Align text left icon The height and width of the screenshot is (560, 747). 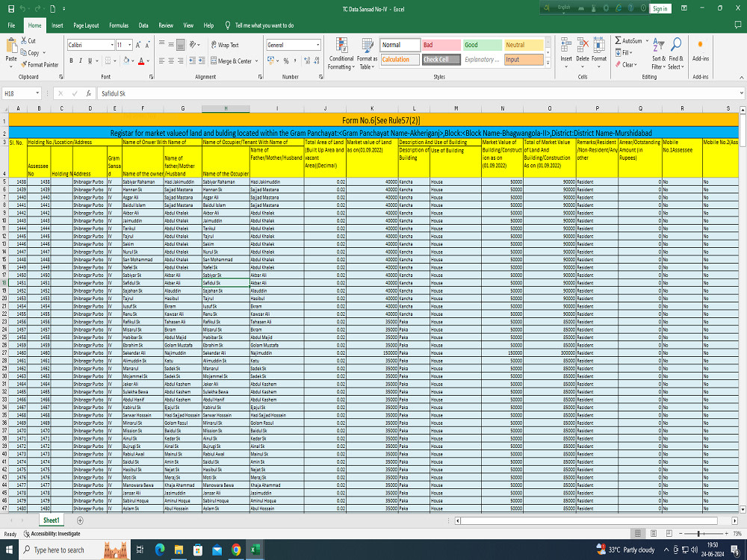tap(162, 60)
